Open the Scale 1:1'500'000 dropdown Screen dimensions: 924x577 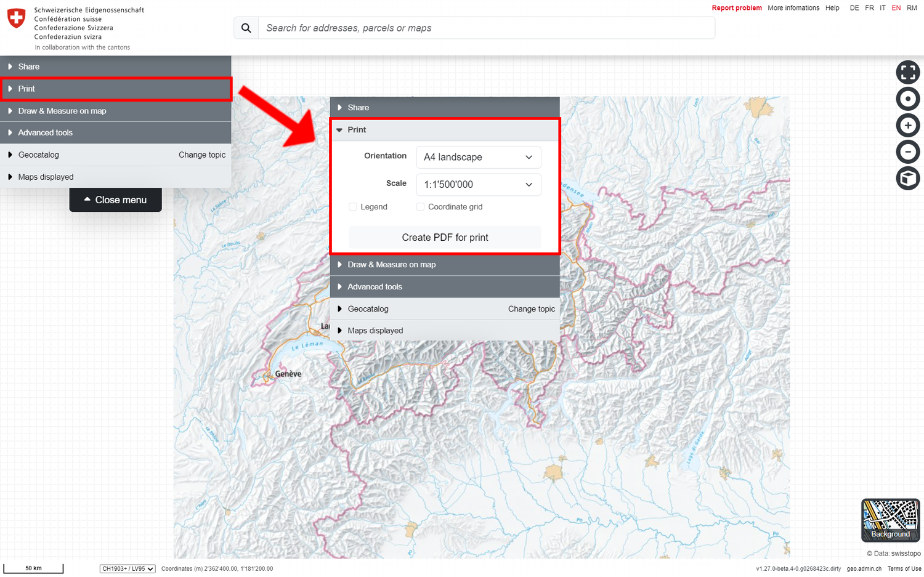tap(479, 185)
